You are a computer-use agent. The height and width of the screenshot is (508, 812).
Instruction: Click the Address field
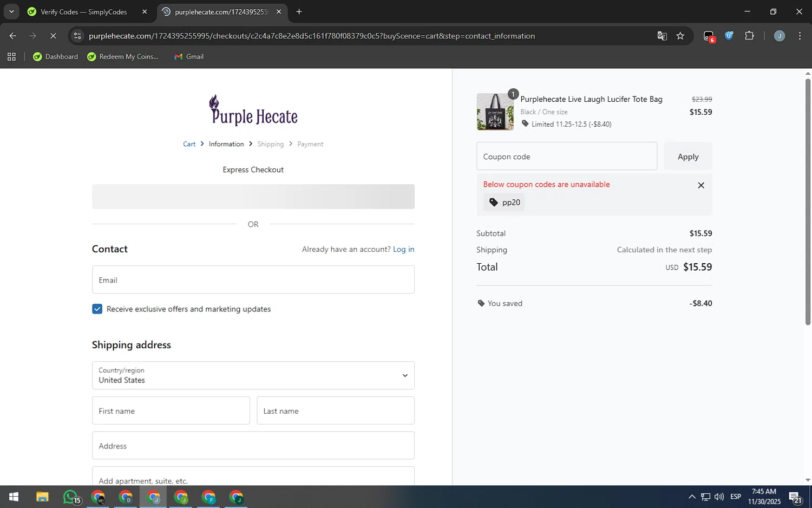[253, 445]
